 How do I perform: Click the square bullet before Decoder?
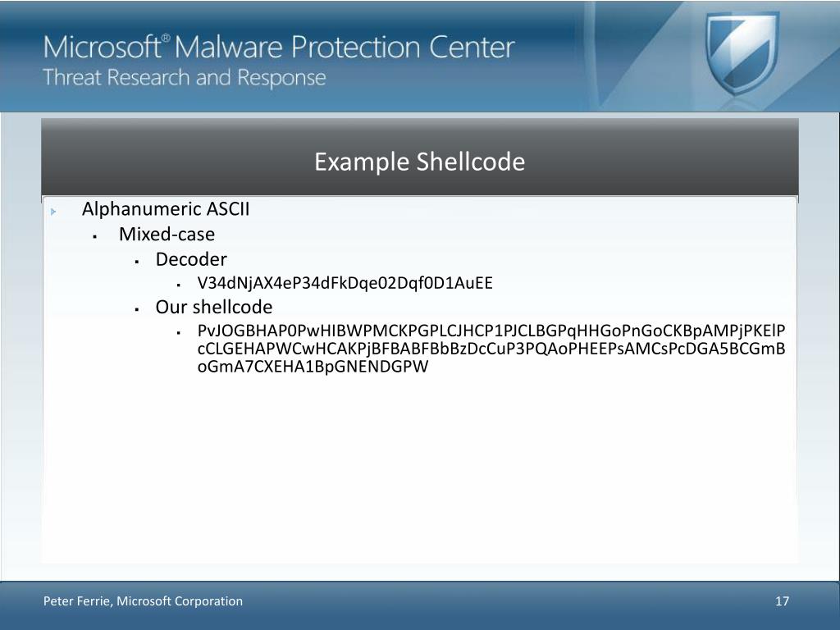[x=137, y=262]
